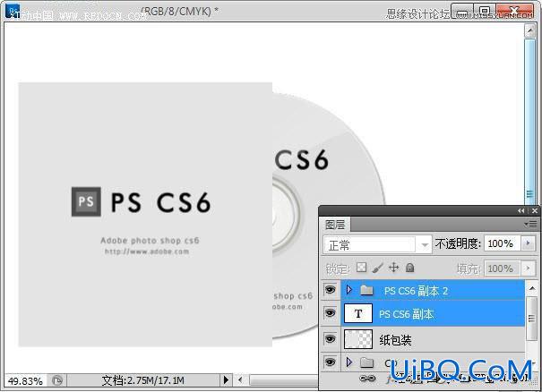
Task: Click the layers list vertical scrollbar thumb
Action: pyautogui.click(x=531, y=319)
